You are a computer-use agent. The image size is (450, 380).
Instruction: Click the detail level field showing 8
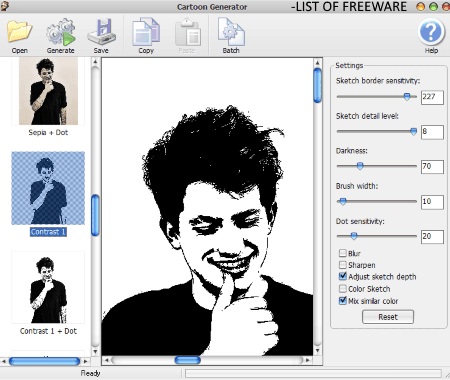pyautogui.click(x=432, y=132)
